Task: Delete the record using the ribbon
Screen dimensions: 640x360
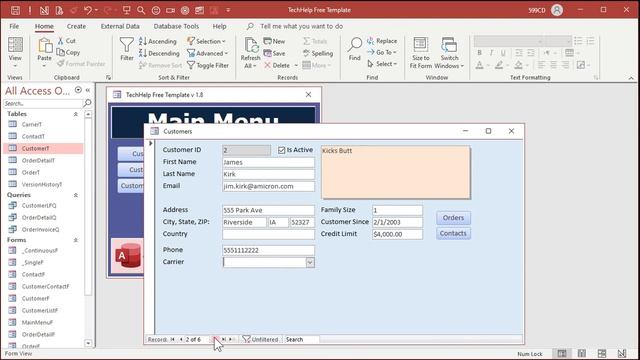Action: tap(277, 65)
